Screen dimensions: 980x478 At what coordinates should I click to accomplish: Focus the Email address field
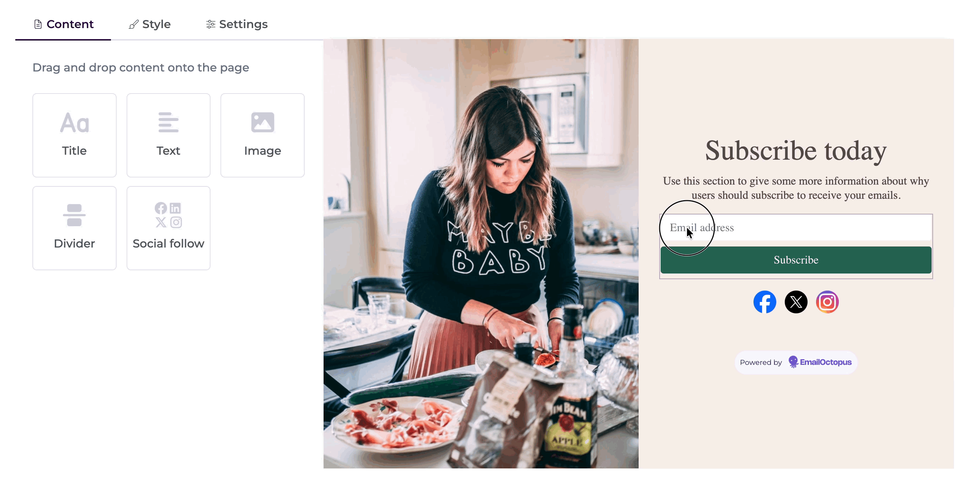[x=796, y=228]
